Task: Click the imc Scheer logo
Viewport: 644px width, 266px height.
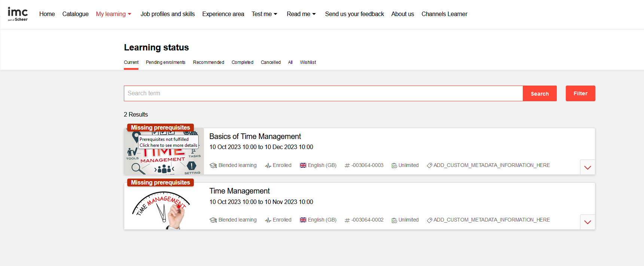Action: tap(18, 14)
